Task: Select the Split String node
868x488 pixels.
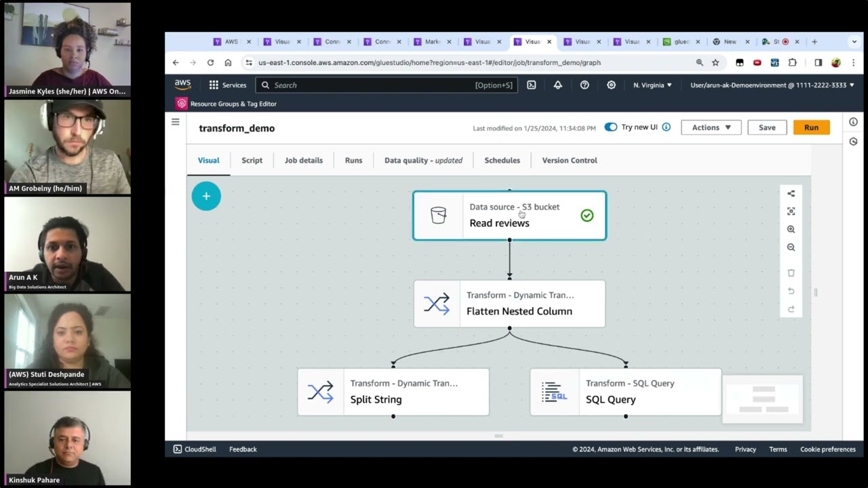Action: (393, 392)
